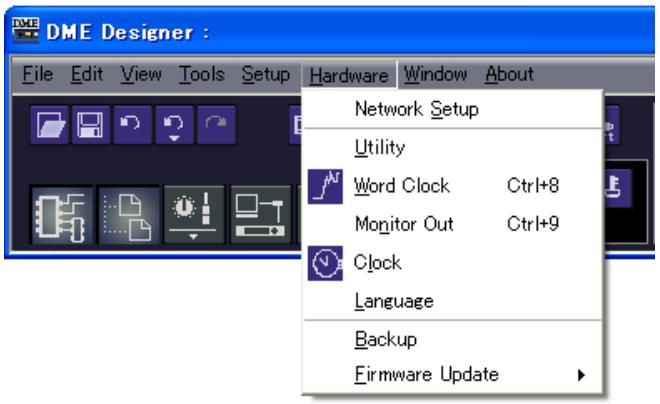Screen dimensions: 660x404
Task: Click the DME Designer title bar app icon
Action: pyautogui.click(x=25, y=30)
